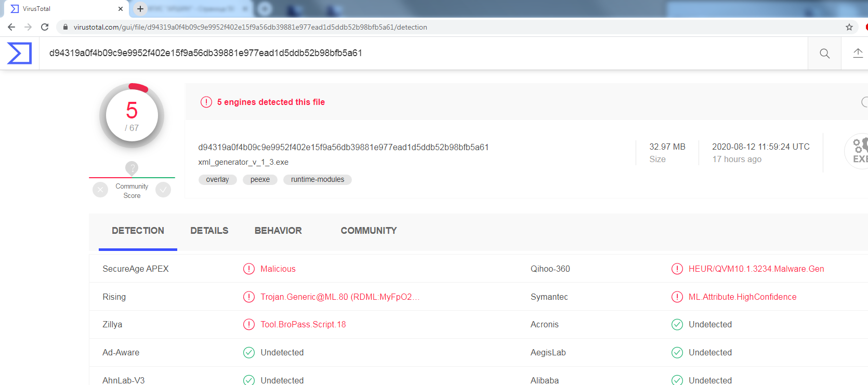Vote file malicious with X button
The image size is (868, 385).
[100, 190]
